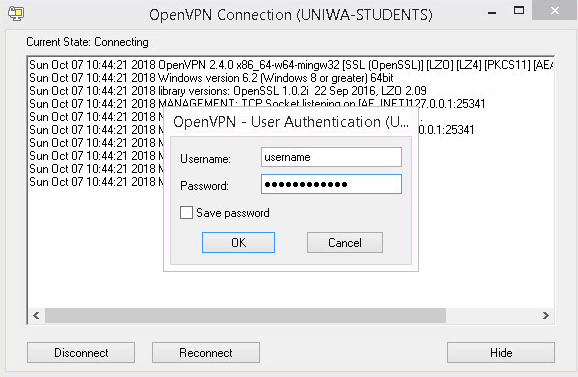Maximize the OpenVPN Connection window
This screenshot has height=377, width=578.
pyautogui.click(x=519, y=10)
